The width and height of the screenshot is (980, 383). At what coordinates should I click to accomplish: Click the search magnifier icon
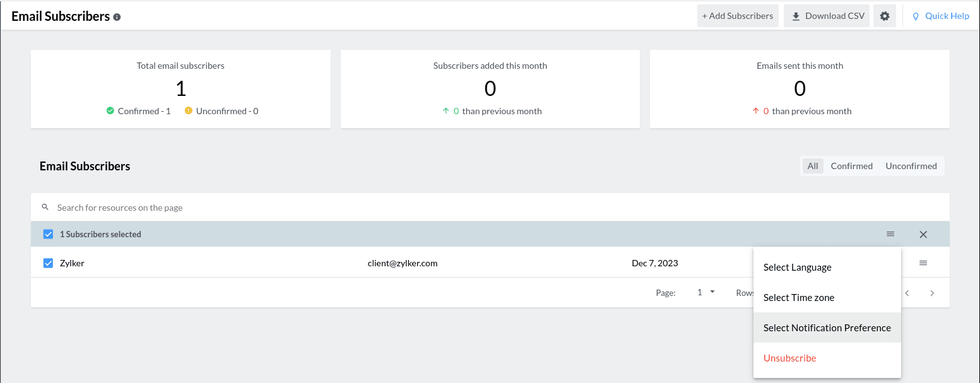(x=45, y=208)
